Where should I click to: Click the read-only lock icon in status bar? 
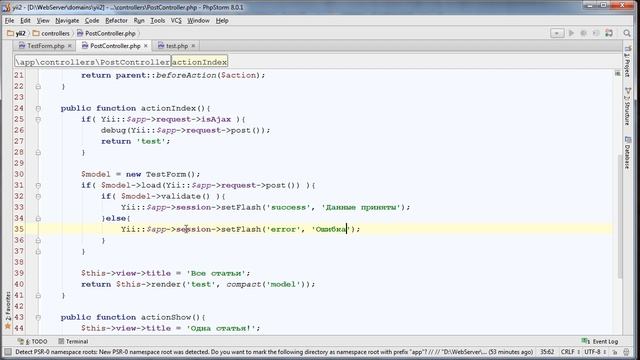click(616, 352)
